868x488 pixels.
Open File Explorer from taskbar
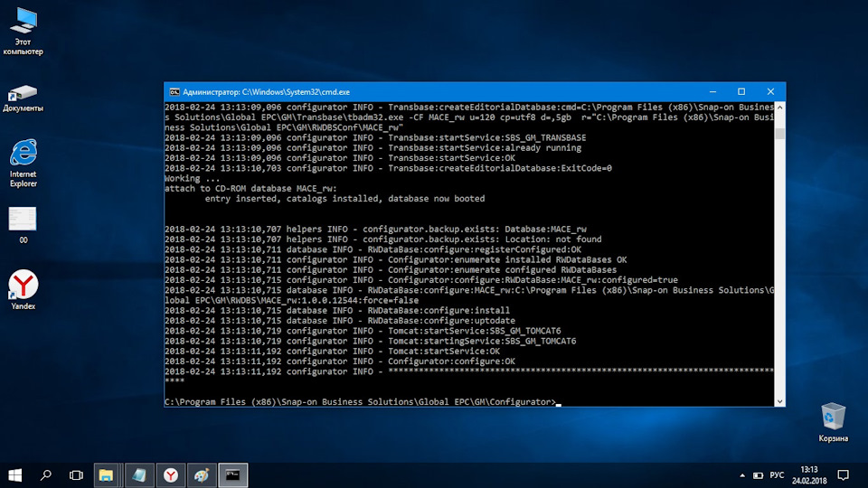[107, 475]
